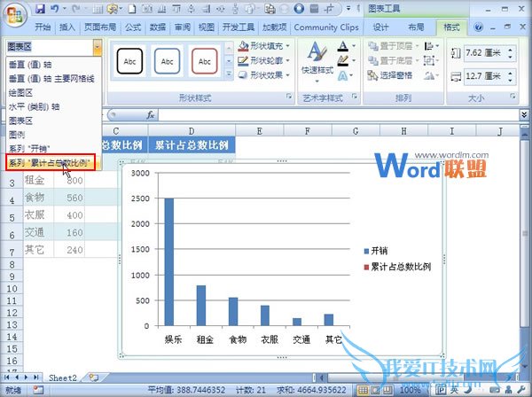Click the Sheet2 worksheet tab
Screen dimensions: 532x397
[62, 377]
